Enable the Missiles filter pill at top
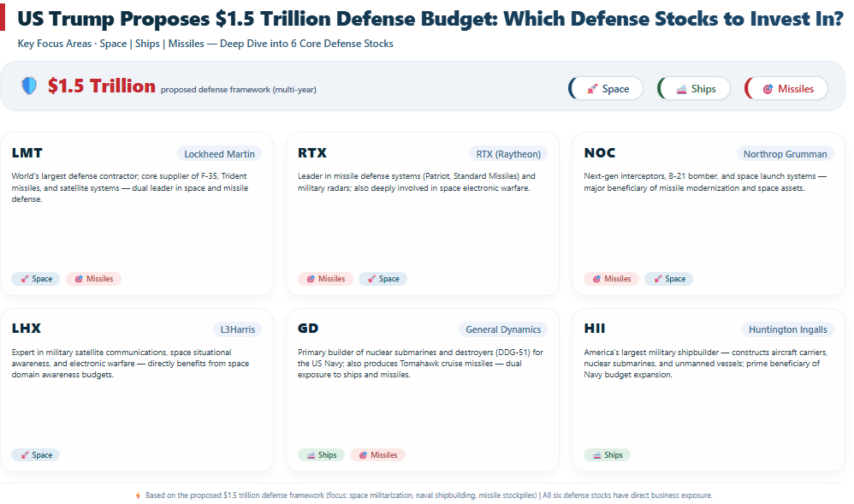Viewport: 854px width, 504px height. [787, 89]
